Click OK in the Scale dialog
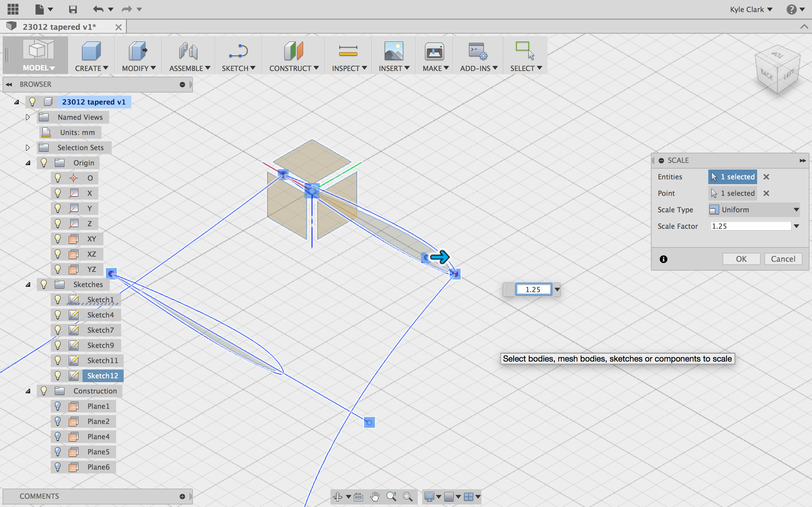The width and height of the screenshot is (812, 507). click(x=741, y=259)
